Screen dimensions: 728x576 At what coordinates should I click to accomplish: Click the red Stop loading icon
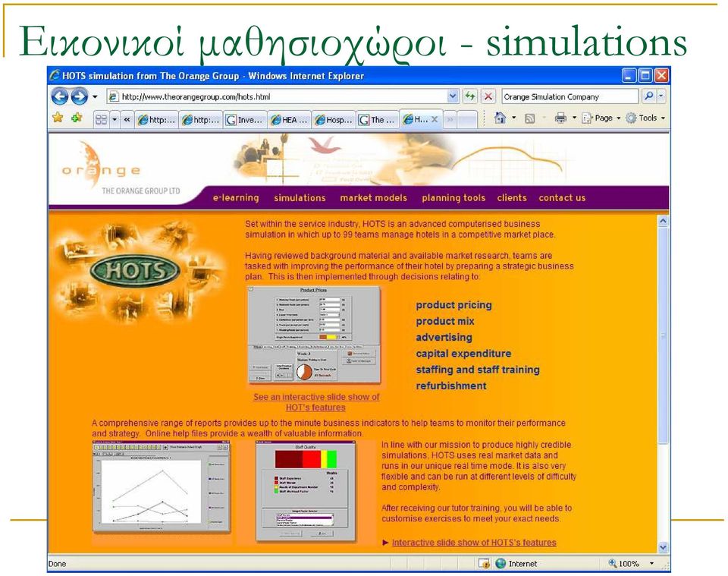pyautogui.click(x=488, y=96)
